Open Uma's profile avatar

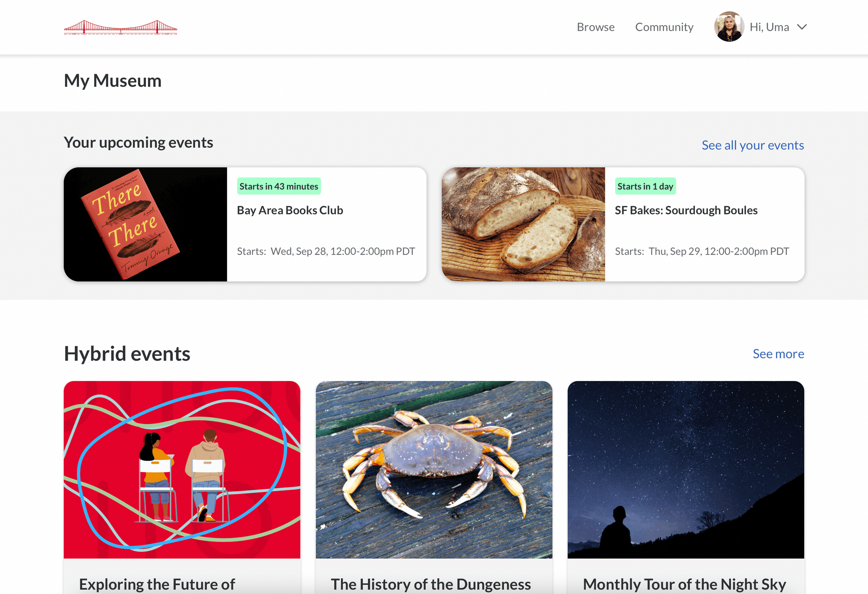click(x=729, y=27)
